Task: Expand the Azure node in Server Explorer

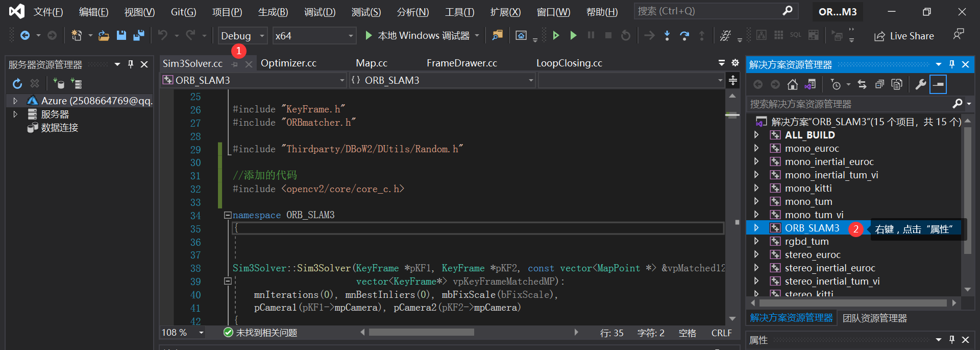Action: click(15, 101)
